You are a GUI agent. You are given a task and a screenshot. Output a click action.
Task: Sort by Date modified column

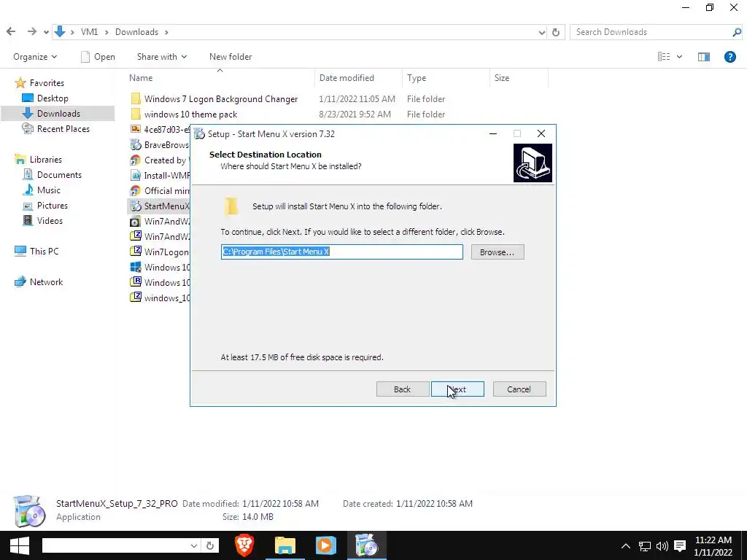(x=347, y=77)
